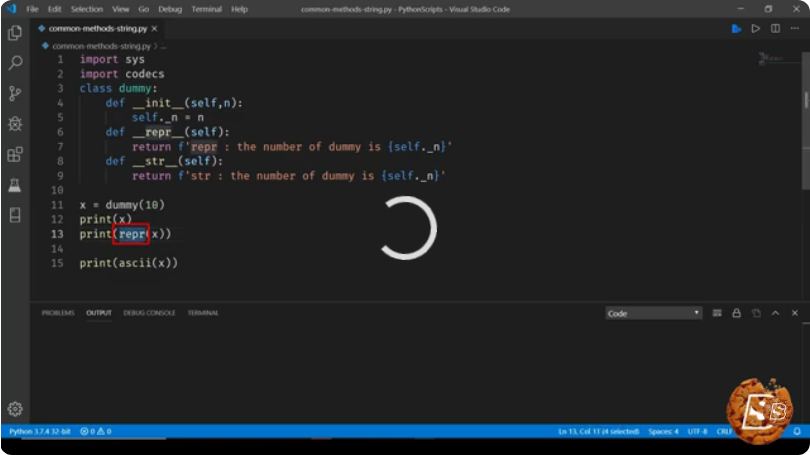The height and width of the screenshot is (455, 810).
Task: Open the Manage gear icon
Action: click(x=15, y=409)
